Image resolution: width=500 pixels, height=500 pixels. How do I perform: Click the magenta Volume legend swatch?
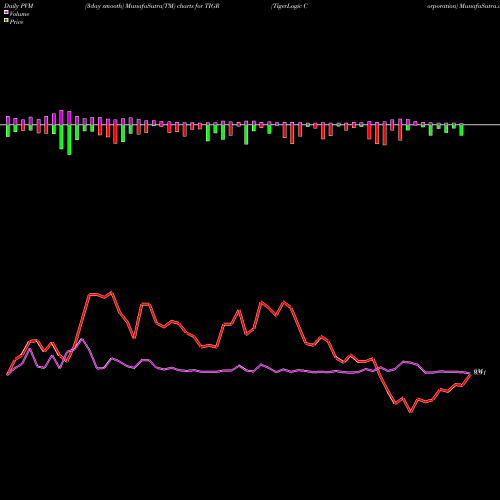(6, 12)
